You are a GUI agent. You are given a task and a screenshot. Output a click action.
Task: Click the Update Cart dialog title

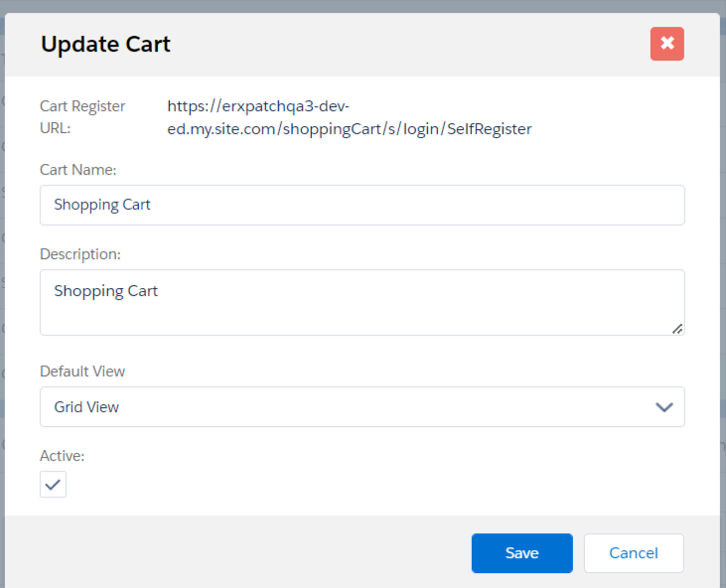105,44
